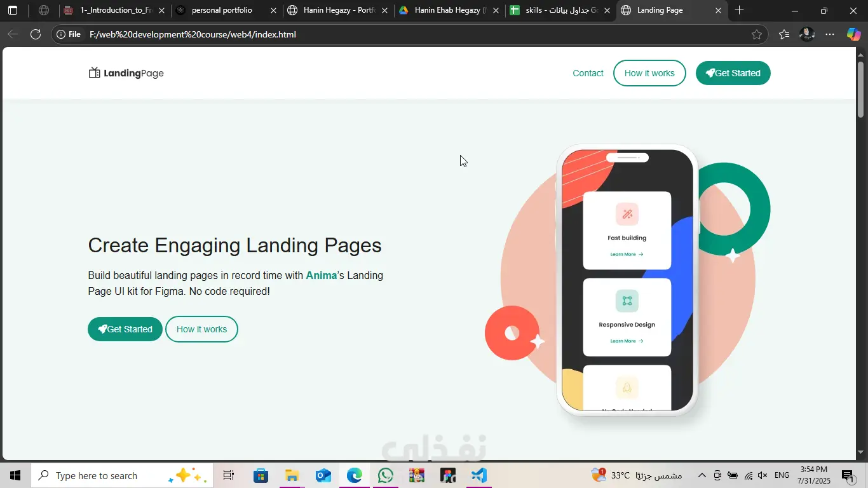Close the Landing Page tab
The image size is (868, 488).
click(718, 11)
